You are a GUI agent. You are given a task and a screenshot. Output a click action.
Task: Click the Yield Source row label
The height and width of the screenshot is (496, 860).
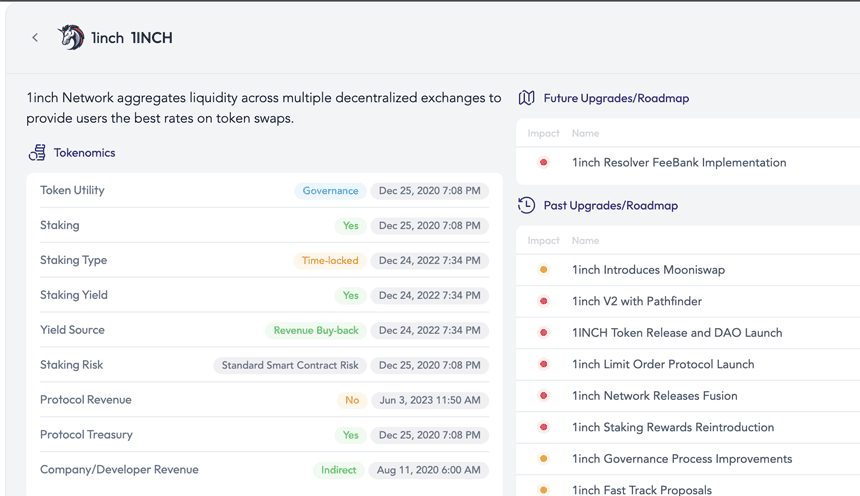[x=72, y=330]
